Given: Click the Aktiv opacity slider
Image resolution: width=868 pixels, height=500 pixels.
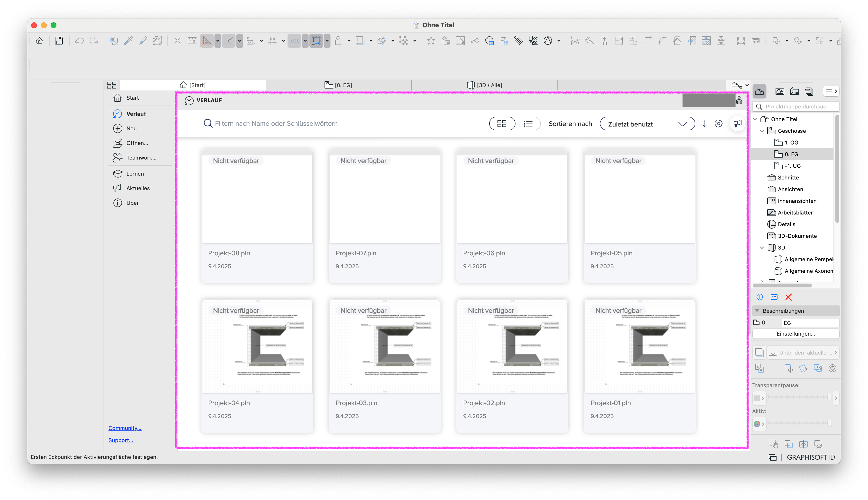Looking at the screenshot, I should 799,423.
